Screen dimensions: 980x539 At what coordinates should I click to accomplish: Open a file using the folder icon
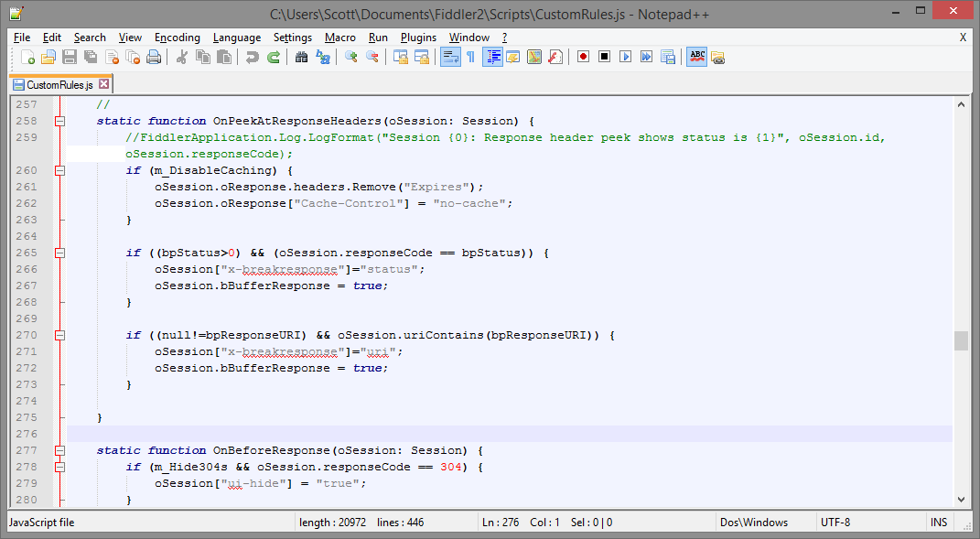coord(48,58)
